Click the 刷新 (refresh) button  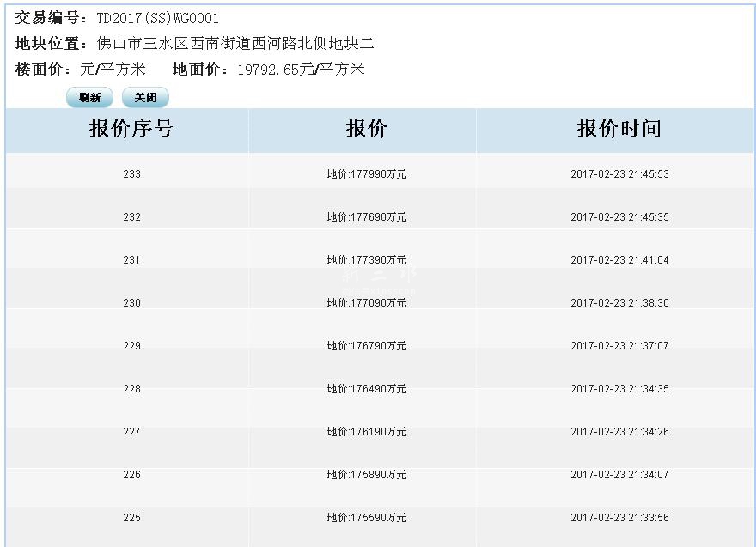click(89, 98)
